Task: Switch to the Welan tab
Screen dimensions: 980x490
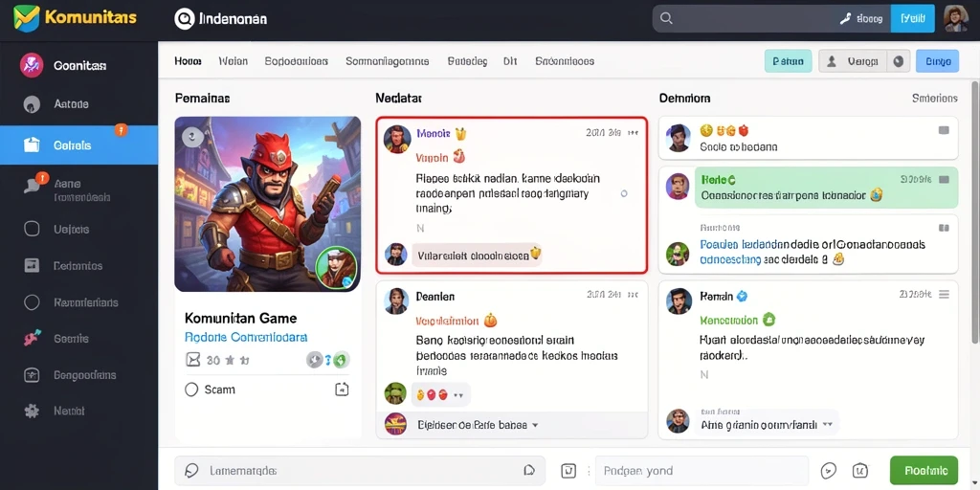Action: coord(234,61)
